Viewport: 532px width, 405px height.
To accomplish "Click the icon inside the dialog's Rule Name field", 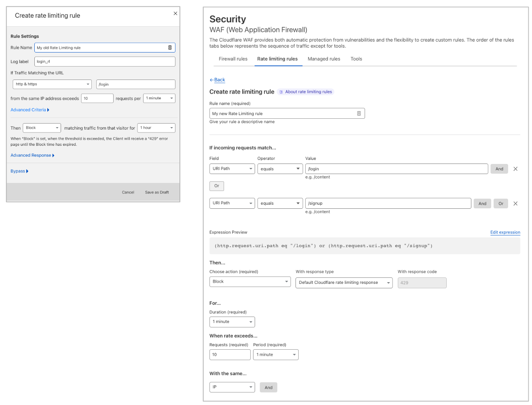I will click(170, 47).
